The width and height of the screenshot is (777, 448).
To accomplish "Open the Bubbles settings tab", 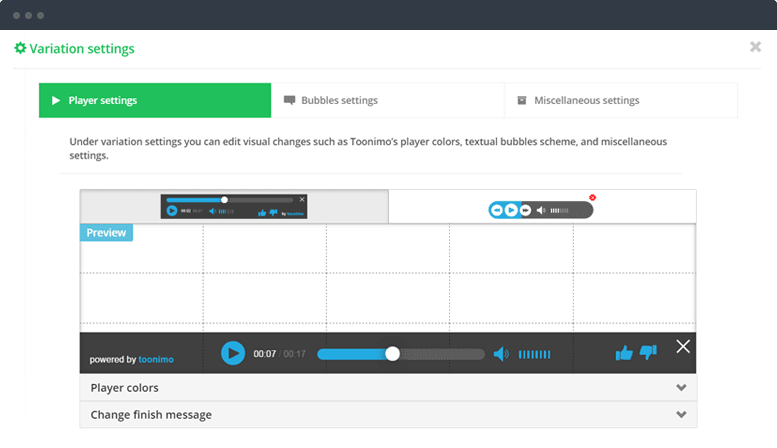I will [x=388, y=100].
